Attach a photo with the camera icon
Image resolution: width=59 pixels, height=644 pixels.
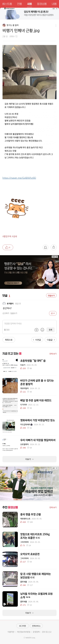[x=36, y=330]
